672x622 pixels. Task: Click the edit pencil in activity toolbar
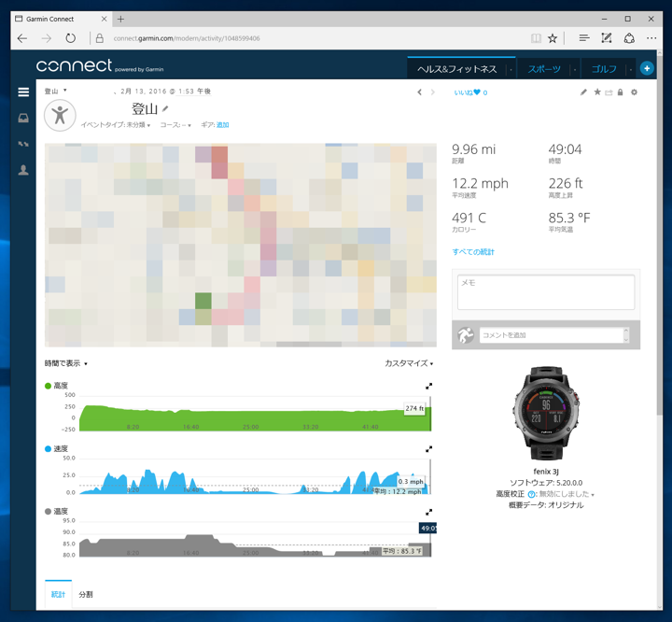coord(583,92)
